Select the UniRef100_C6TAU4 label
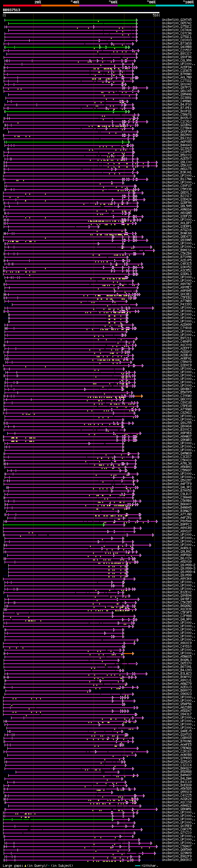 click(177, 30)
